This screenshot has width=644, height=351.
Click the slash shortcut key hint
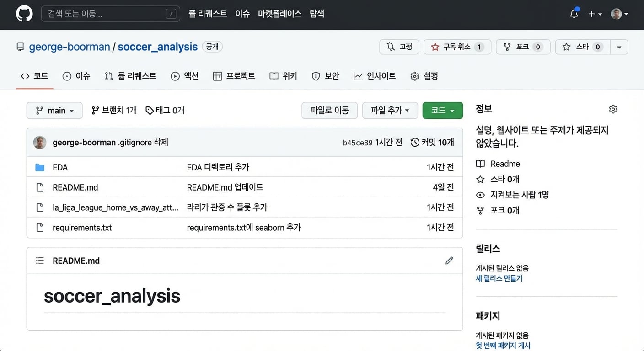[171, 14]
